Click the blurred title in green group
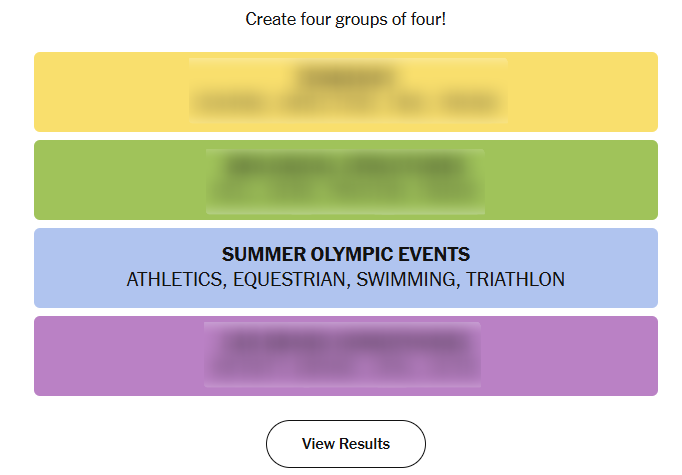The image size is (682, 475). pos(345,165)
